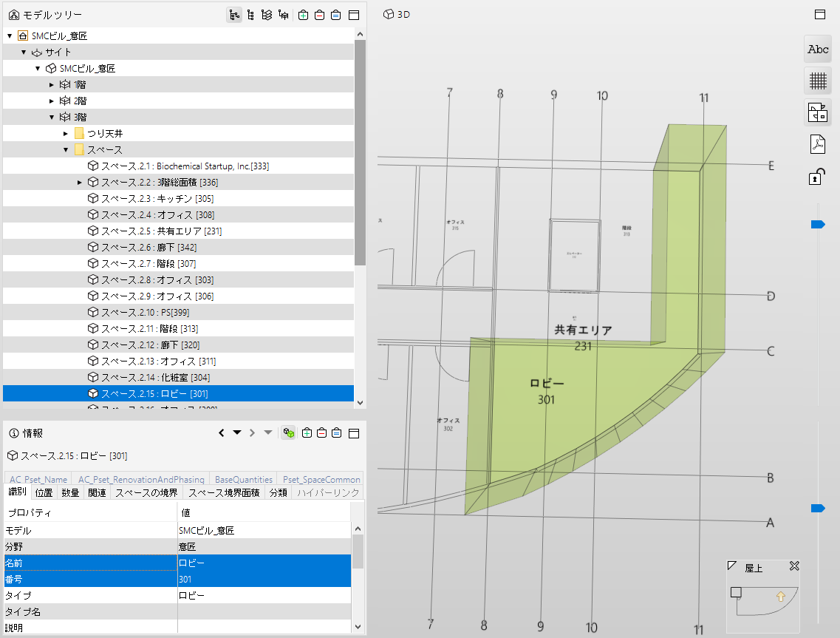Go back in info panel history
Screen dimensions: 840x638
pos(221,432)
